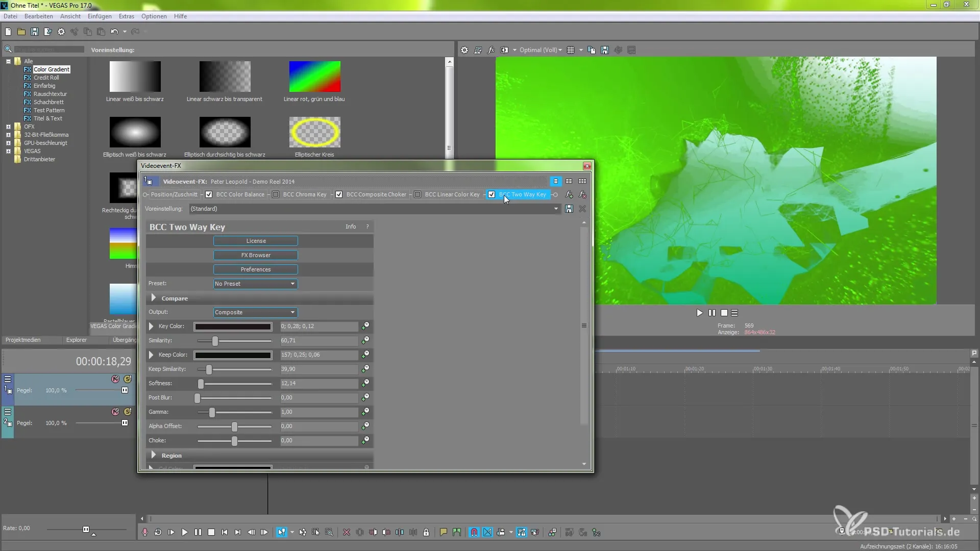
Task: Expand the Key Color disclosure triangle
Action: click(151, 326)
